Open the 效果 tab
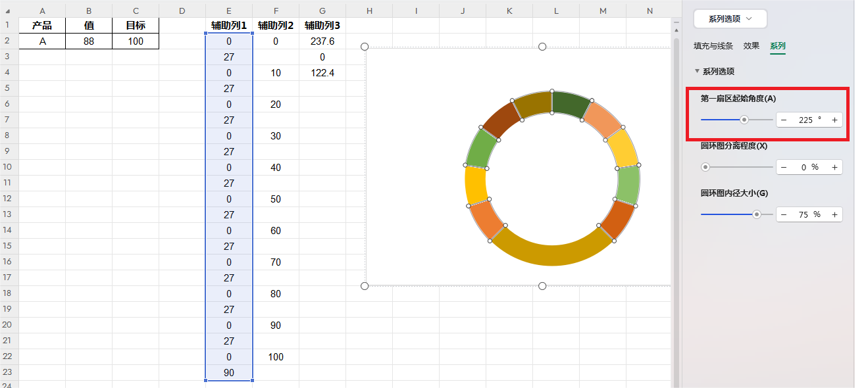 point(752,46)
